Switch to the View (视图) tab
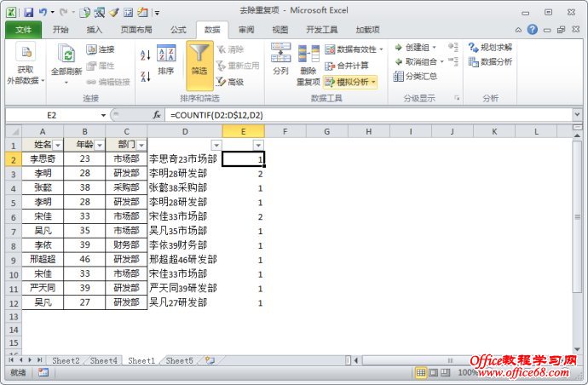The image size is (588, 385). [280, 30]
